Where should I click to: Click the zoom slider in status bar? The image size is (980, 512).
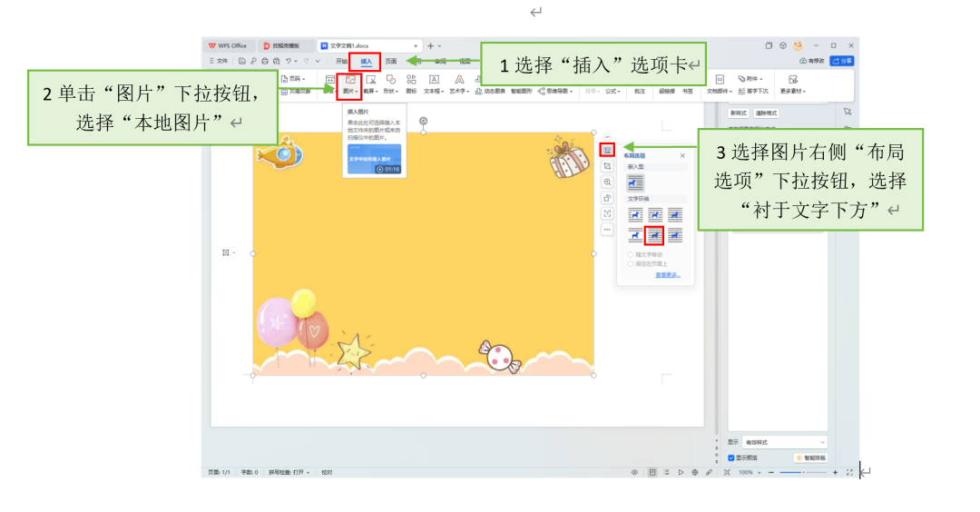tap(803, 473)
